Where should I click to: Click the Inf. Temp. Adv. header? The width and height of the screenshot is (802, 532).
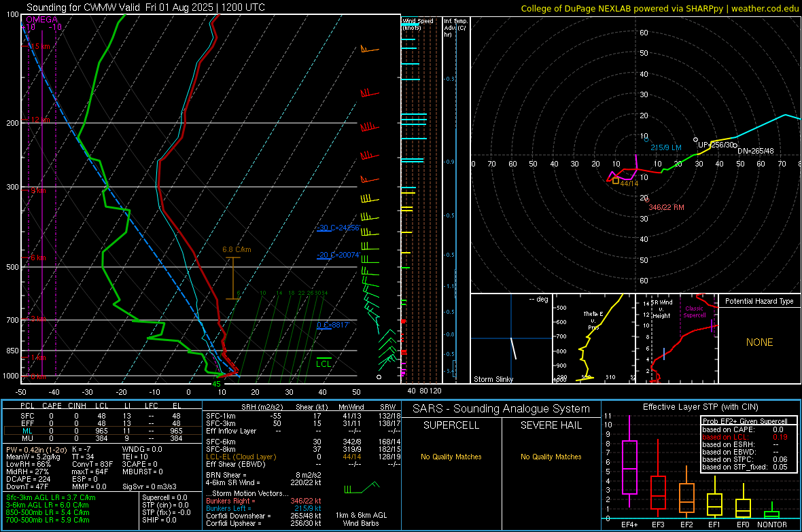pos(455,28)
